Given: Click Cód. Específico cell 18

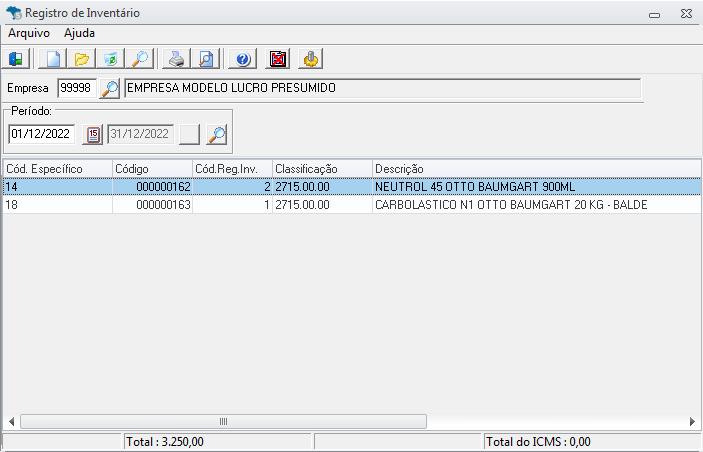Looking at the screenshot, I should (57, 205).
